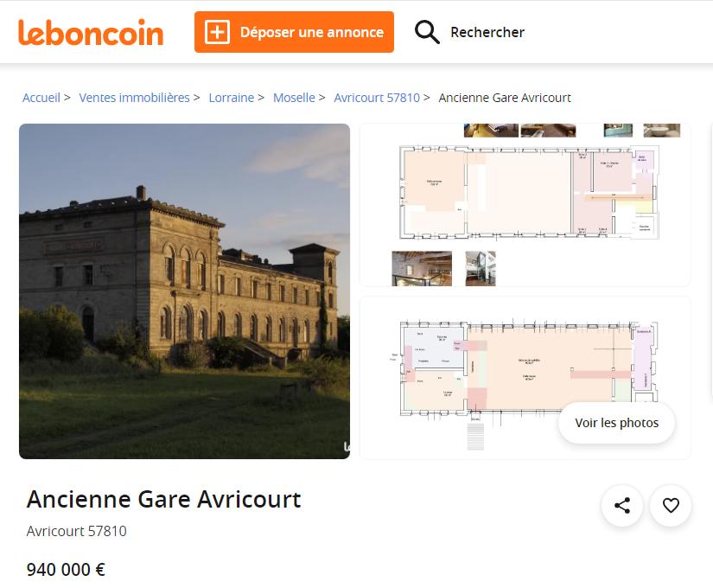Open the Déposer une annonce button
The image size is (713, 588).
(294, 32)
